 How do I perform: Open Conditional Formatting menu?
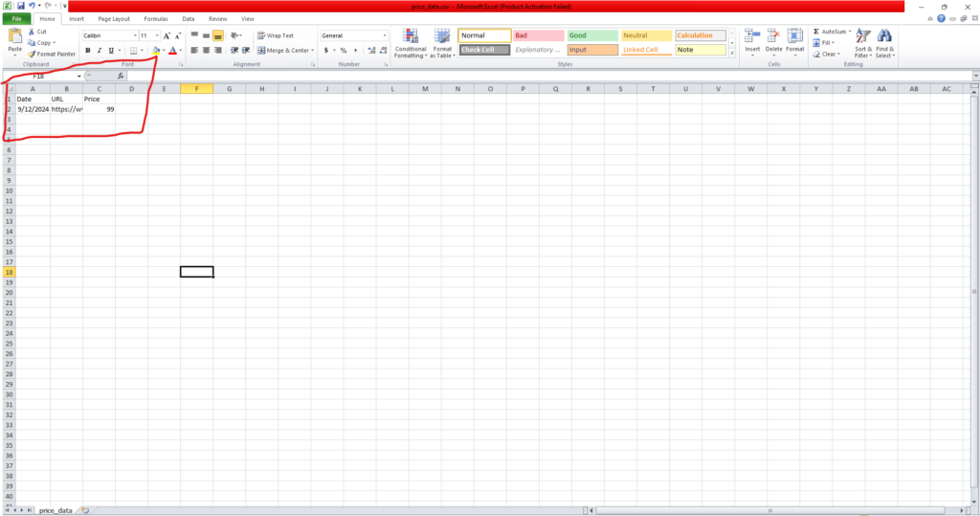pos(410,43)
